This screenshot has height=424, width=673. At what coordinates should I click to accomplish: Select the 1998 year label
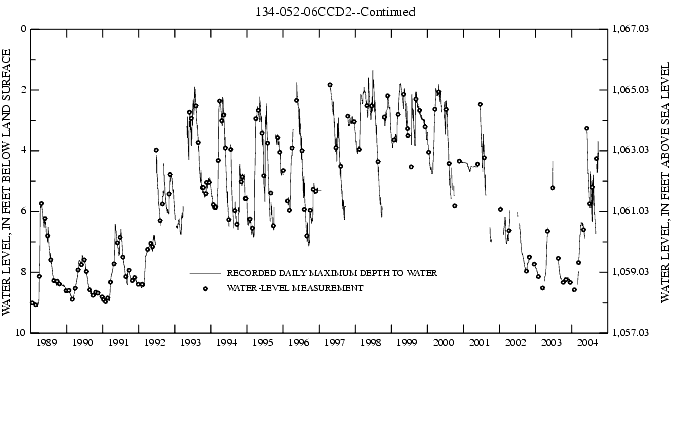[x=371, y=342]
